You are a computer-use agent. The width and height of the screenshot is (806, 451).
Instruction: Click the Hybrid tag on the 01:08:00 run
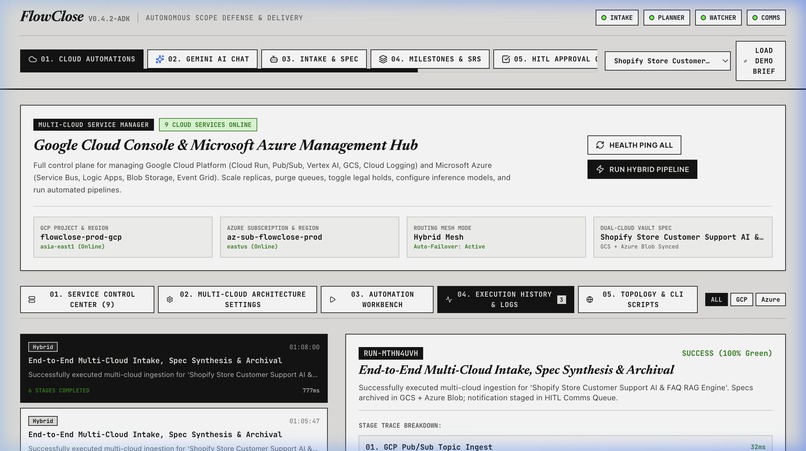tap(43, 347)
